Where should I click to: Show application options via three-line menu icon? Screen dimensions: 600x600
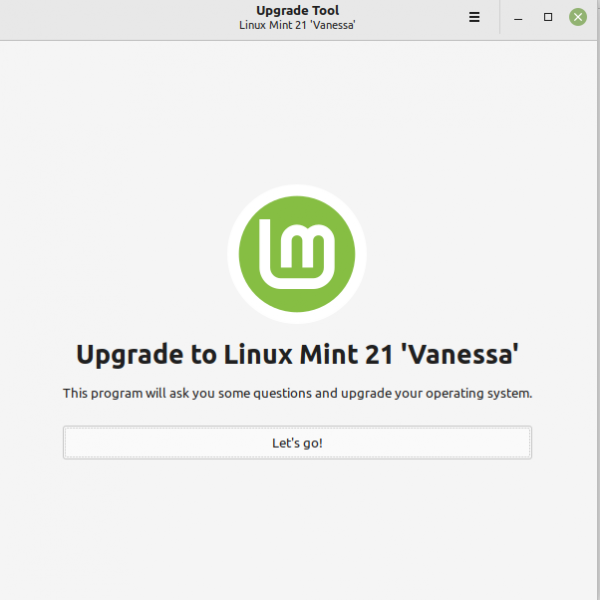click(474, 17)
